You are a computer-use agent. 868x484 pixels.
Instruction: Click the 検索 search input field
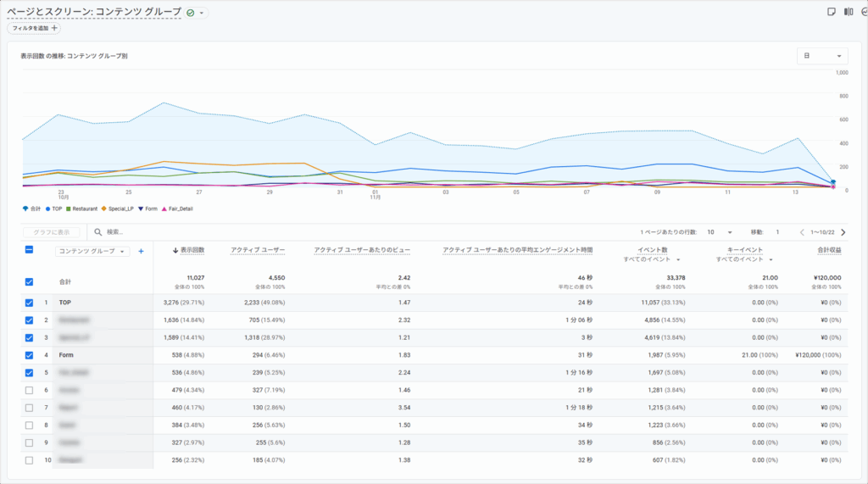click(153, 231)
